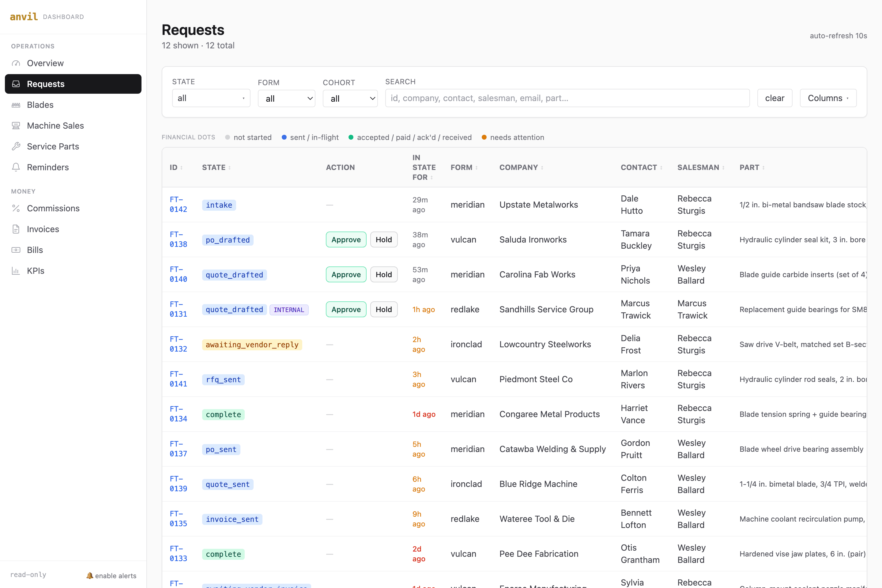Click enable alerts link
Screen dimensions: 882x588
(111, 576)
